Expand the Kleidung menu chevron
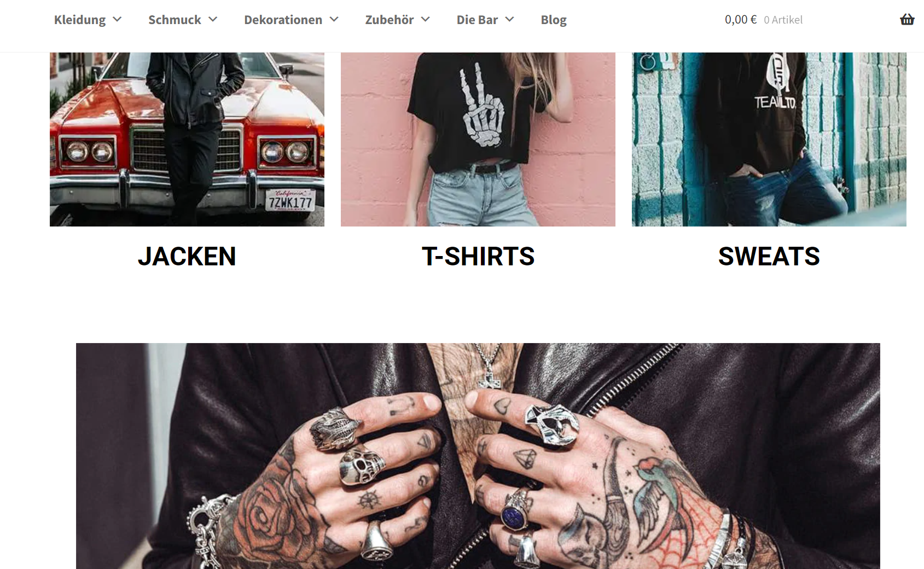Viewport: 924px width, 569px height. [117, 20]
